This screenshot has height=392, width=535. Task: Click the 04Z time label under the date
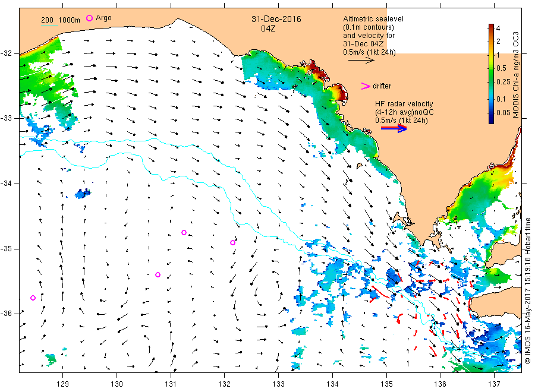[x=268, y=29]
